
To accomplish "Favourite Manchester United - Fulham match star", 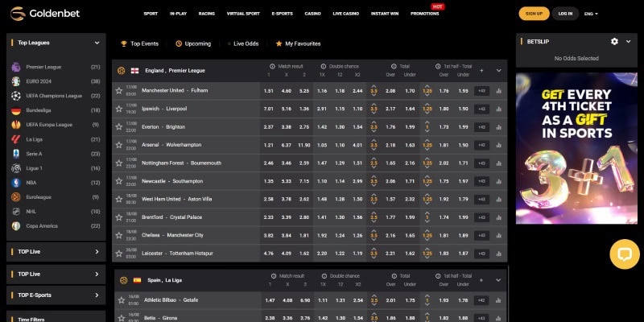I will (119, 90).
